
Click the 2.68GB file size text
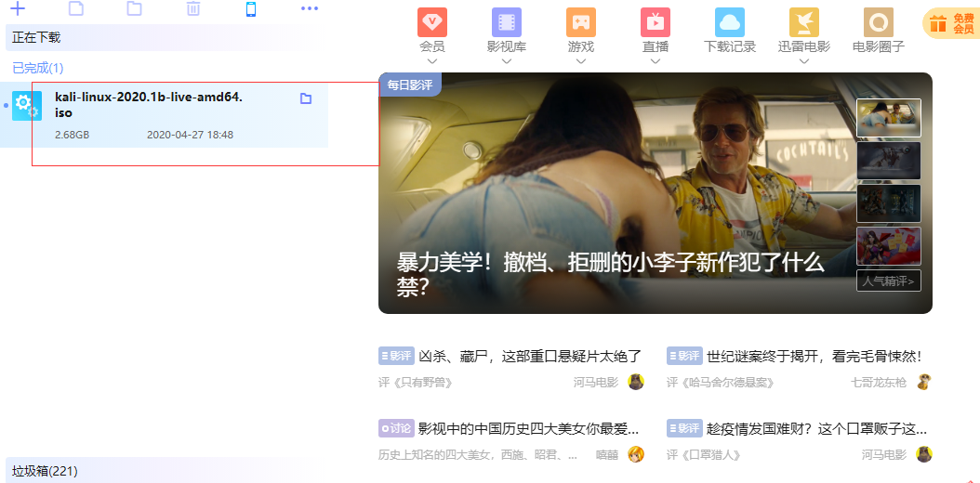[x=72, y=135]
